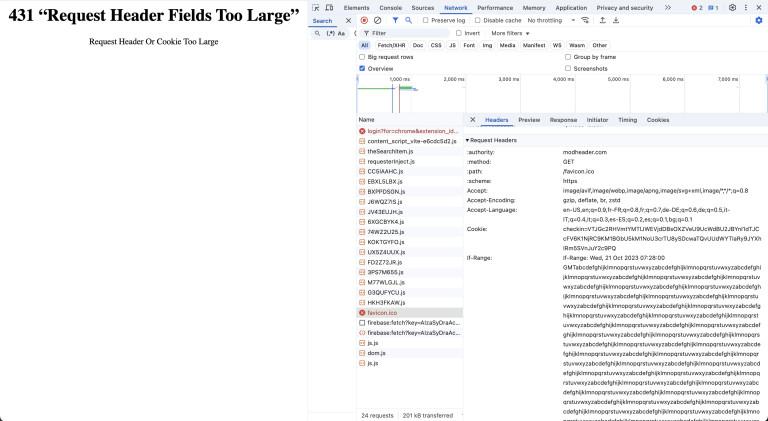
Task: Select the theSearchitem.js request
Action: pyautogui.click(x=409, y=151)
